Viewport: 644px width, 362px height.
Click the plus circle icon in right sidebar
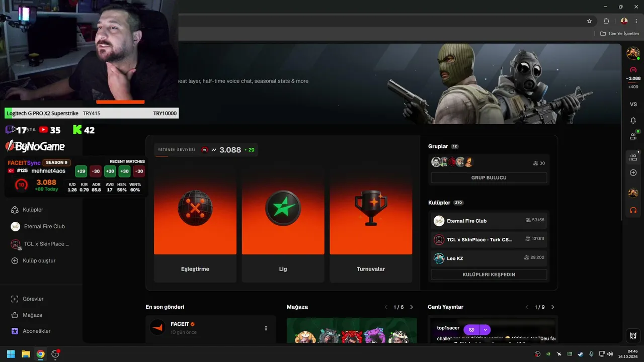pos(633,172)
